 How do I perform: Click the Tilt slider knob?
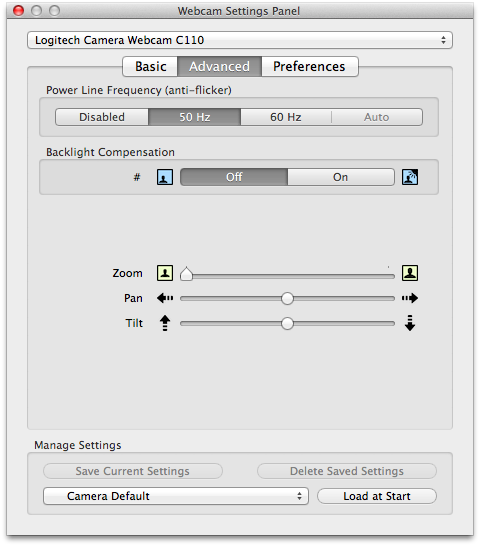(x=287, y=323)
